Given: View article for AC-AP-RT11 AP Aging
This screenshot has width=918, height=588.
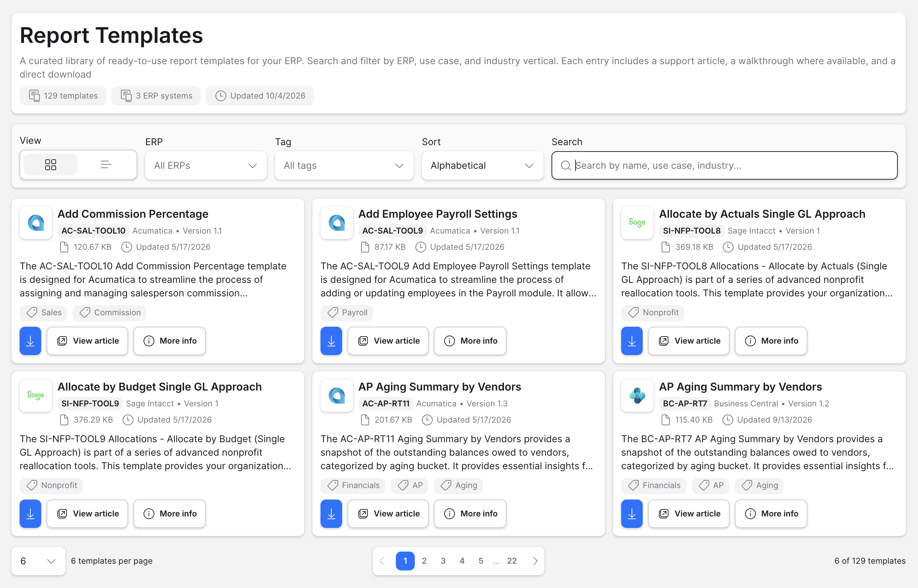Looking at the screenshot, I should pos(388,513).
